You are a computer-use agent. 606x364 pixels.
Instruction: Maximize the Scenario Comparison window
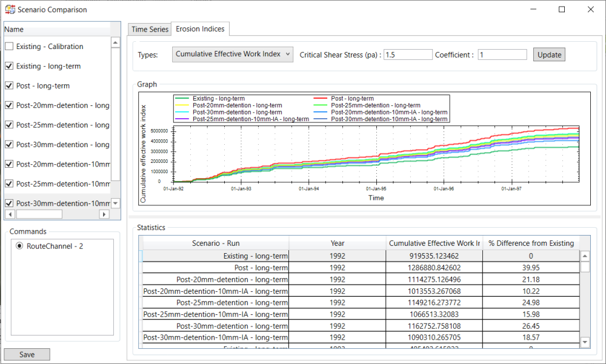(562, 10)
